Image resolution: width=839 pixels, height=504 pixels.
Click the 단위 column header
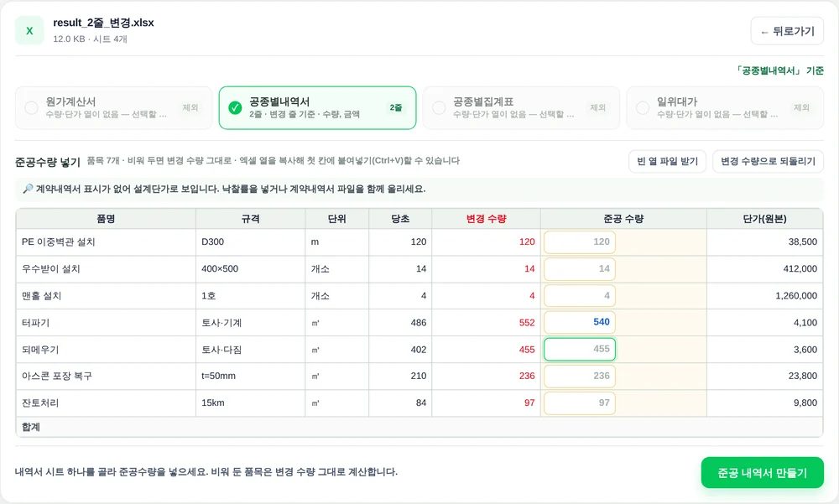pyautogui.click(x=337, y=218)
